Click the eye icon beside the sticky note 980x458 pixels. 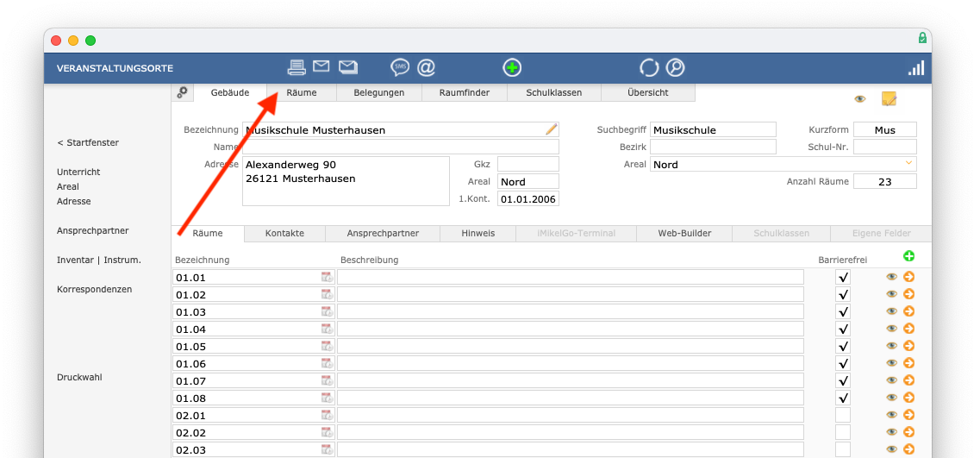tap(860, 99)
